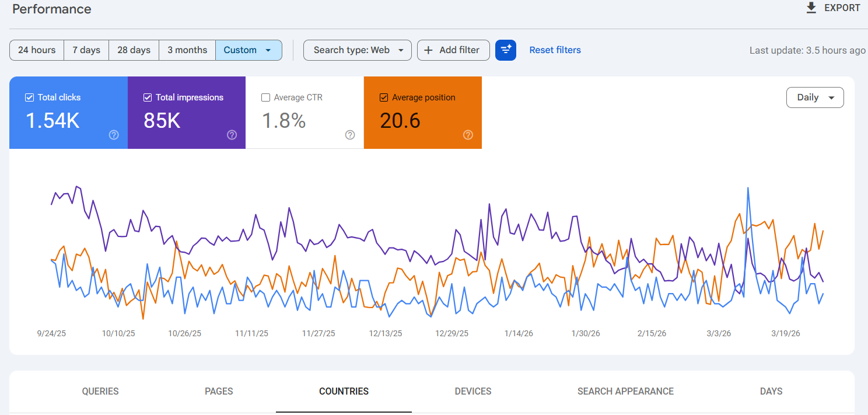Click the Export icon
This screenshot has height=415, width=868.
click(811, 8)
